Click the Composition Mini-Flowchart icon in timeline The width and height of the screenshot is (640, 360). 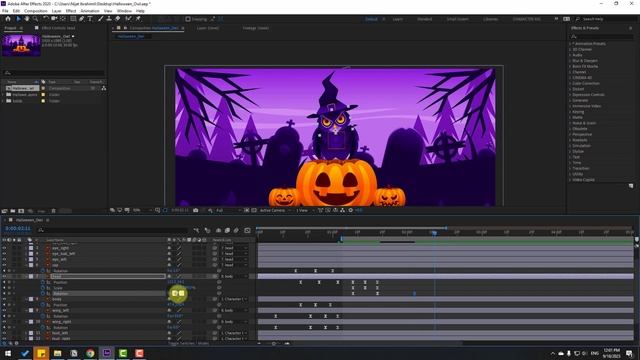(x=196, y=231)
